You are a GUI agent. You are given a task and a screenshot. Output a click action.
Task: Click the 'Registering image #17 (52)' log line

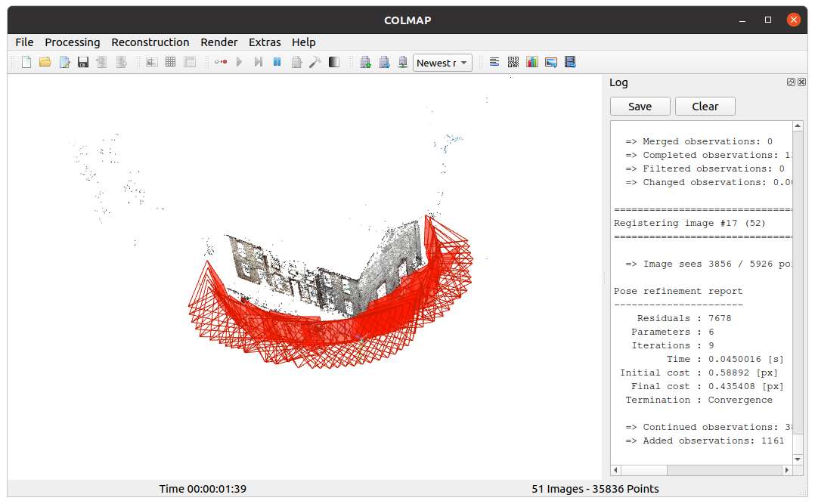(x=689, y=223)
